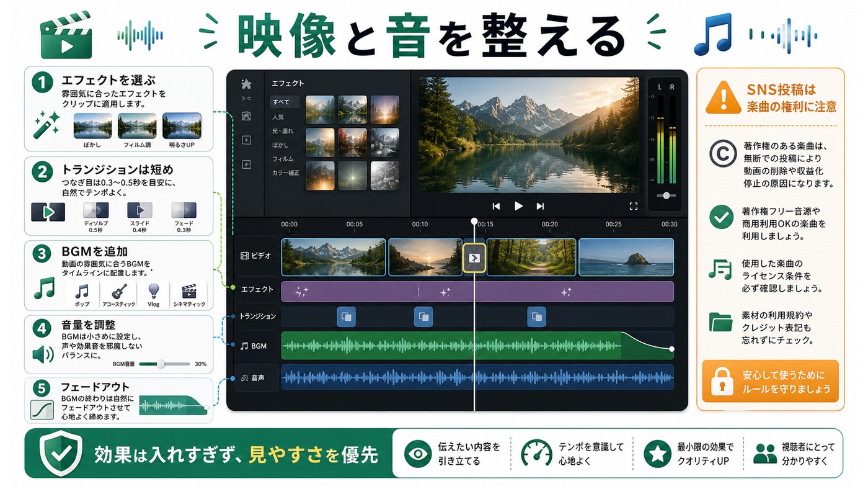Click the people icon beside 視聴者にとって
Image resolution: width=868 pixels, height=489 pixels.
[765, 454]
